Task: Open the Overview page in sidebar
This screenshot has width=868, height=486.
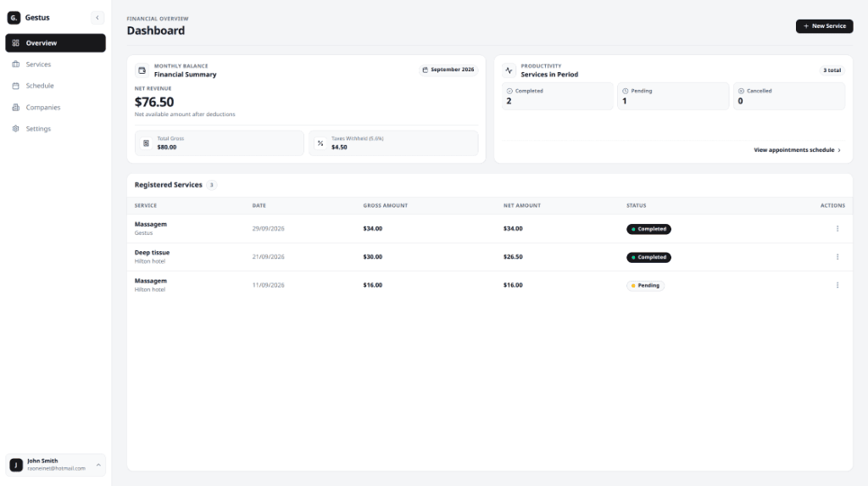Action: pyautogui.click(x=55, y=42)
